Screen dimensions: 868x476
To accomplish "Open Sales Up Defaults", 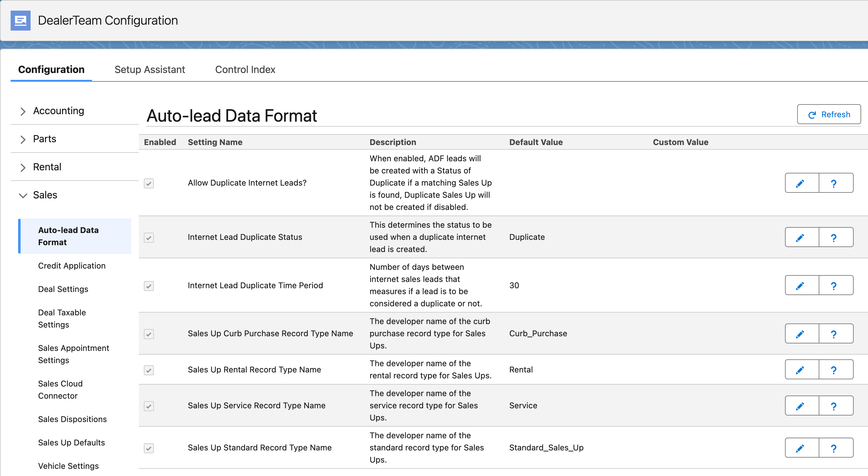I will click(71, 442).
